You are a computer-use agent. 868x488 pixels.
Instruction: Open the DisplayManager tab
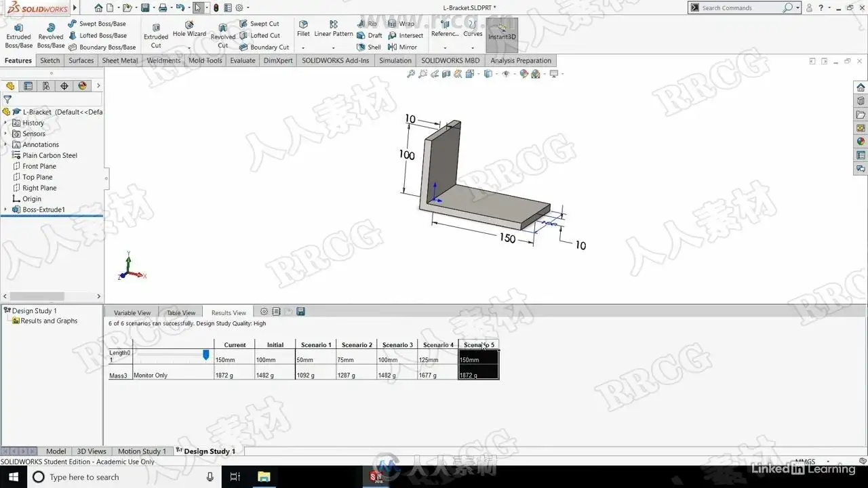pyautogui.click(x=83, y=86)
